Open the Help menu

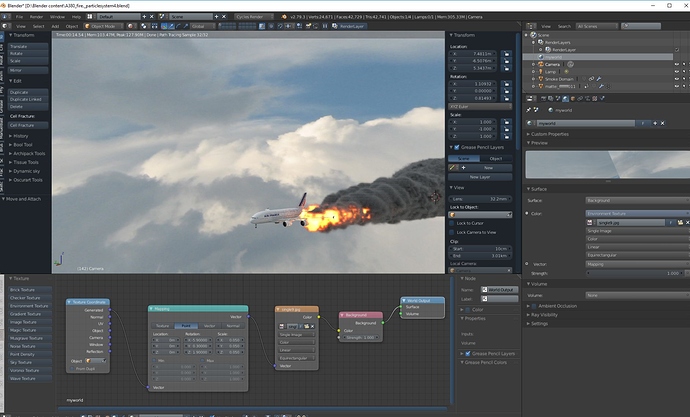click(76, 17)
